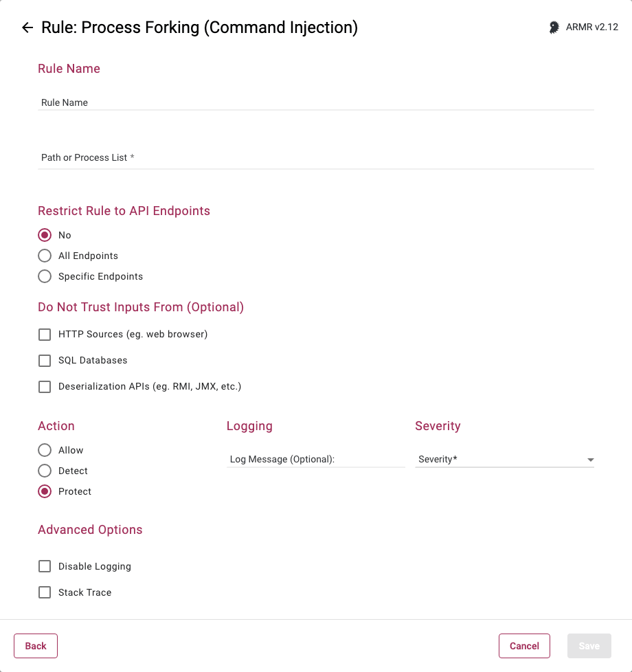Image resolution: width=632 pixels, height=672 pixels.
Task: Click the Log Message input field
Action: click(316, 459)
